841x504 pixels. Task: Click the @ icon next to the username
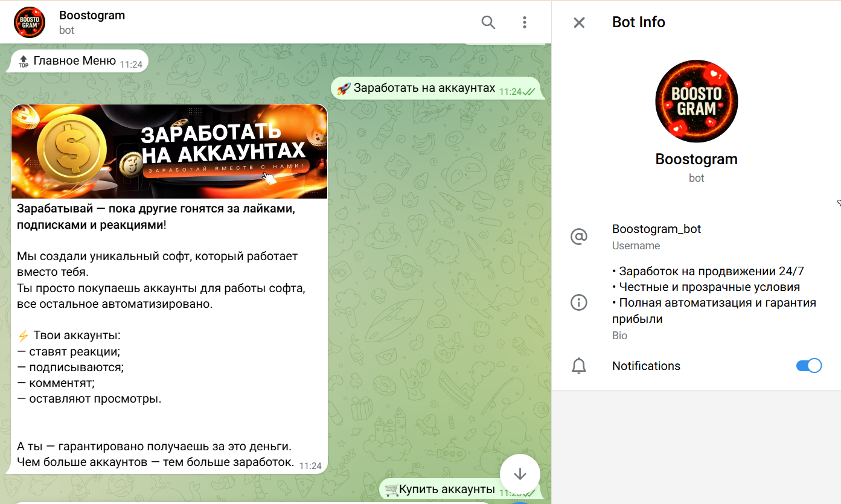click(579, 236)
